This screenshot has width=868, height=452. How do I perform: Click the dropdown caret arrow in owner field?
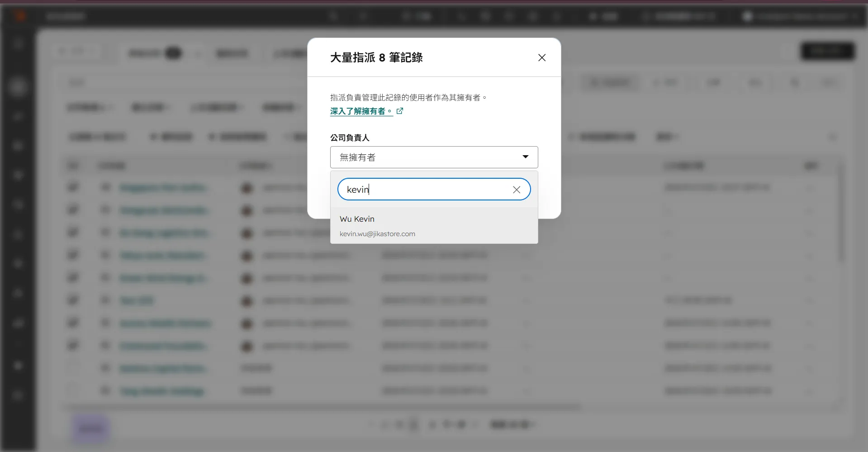(x=526, y=157)
